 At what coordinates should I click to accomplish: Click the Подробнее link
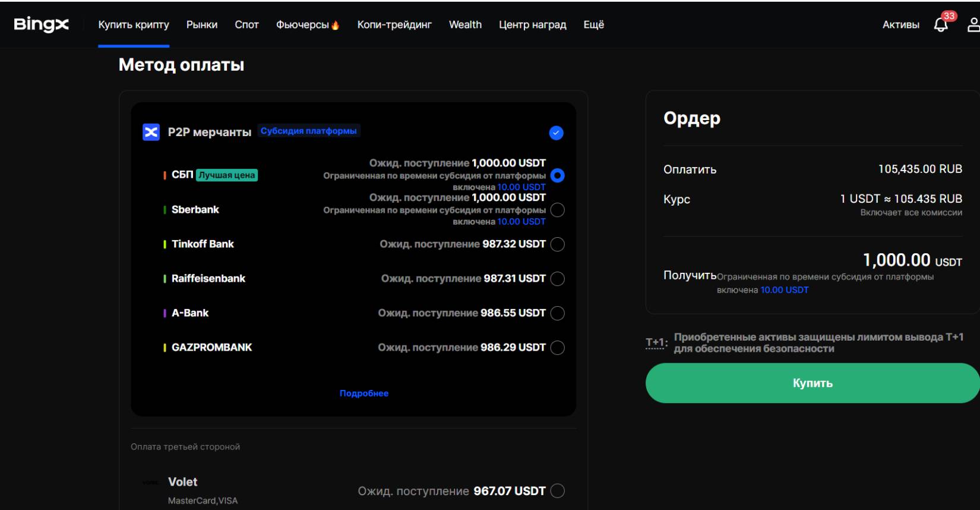tap(363, 393)
